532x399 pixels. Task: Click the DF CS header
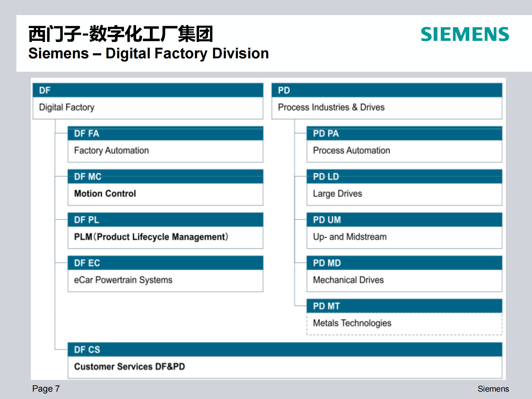285,349
